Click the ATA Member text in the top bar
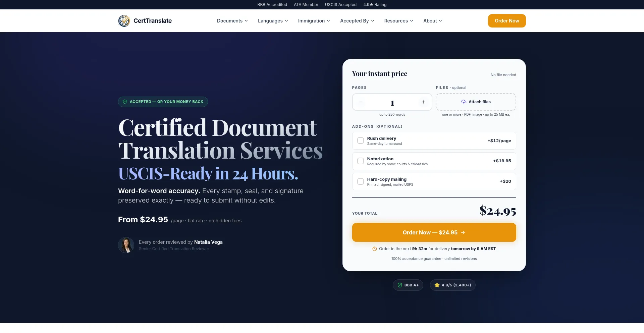This screenshot has height=333, width=644. click(306, 5)
